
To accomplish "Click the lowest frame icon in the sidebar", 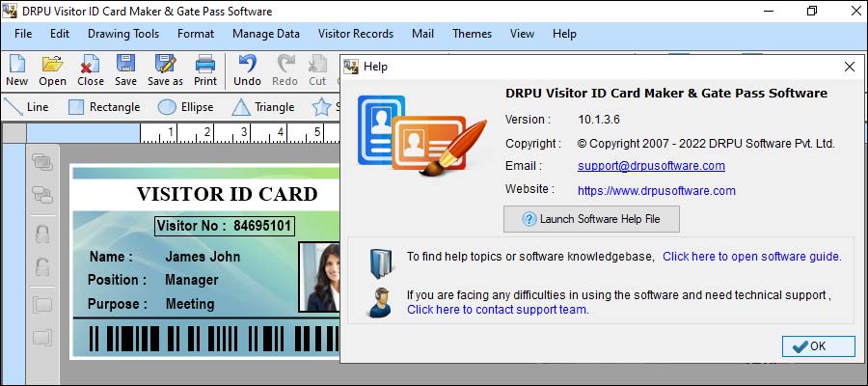I will [42, 338].
